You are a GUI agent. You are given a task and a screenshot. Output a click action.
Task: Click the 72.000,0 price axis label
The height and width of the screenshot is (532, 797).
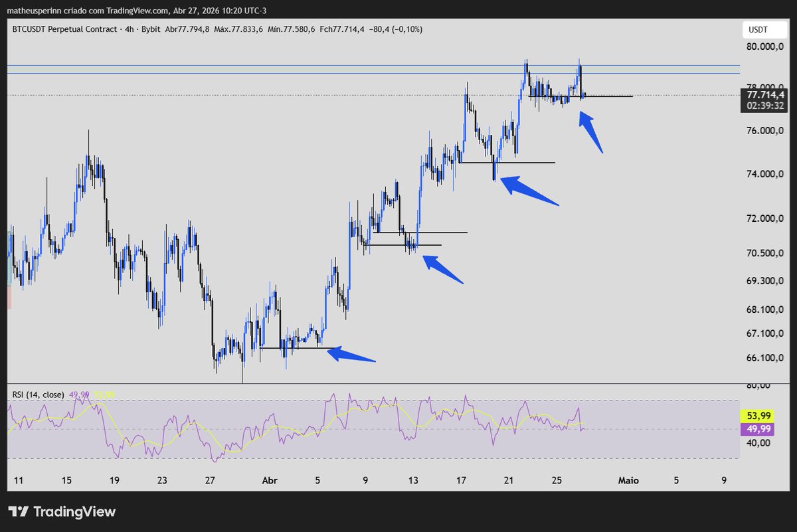[764, 219]
